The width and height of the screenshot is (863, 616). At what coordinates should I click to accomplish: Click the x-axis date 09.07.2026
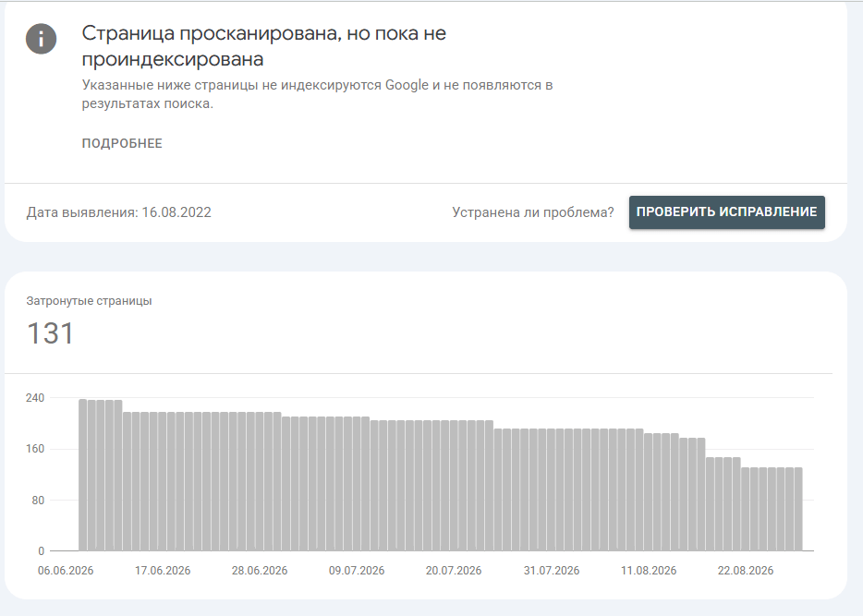coord(357,571)
